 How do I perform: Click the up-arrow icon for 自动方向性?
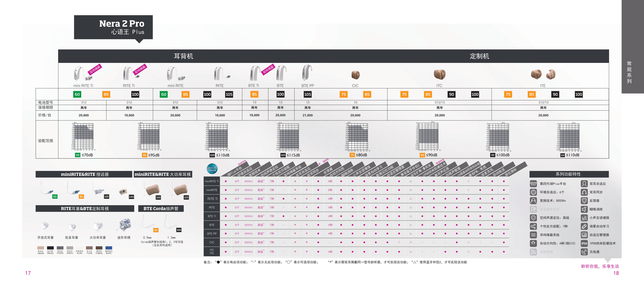pos(533,243)
